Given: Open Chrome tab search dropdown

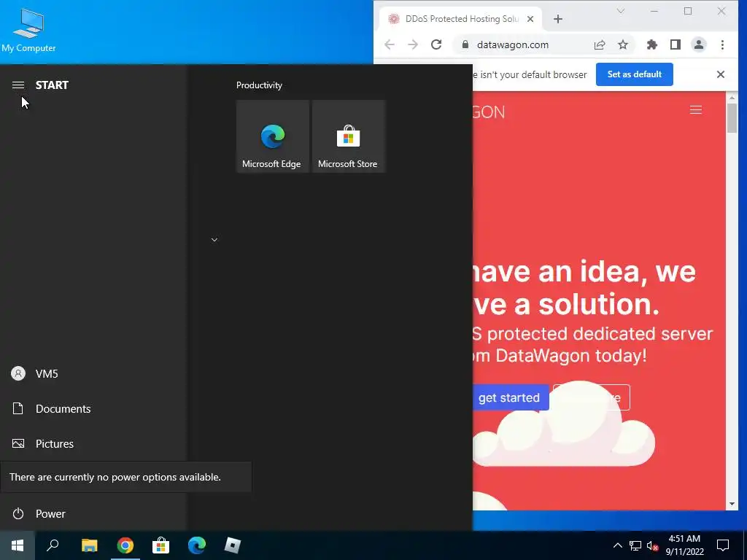Looking at the screenshot, I should pos(620,11).
